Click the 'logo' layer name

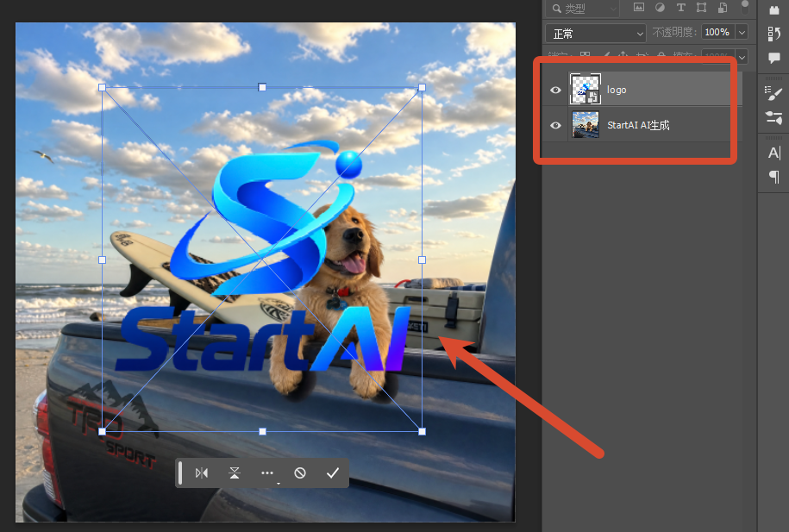[x=617, y=90]
